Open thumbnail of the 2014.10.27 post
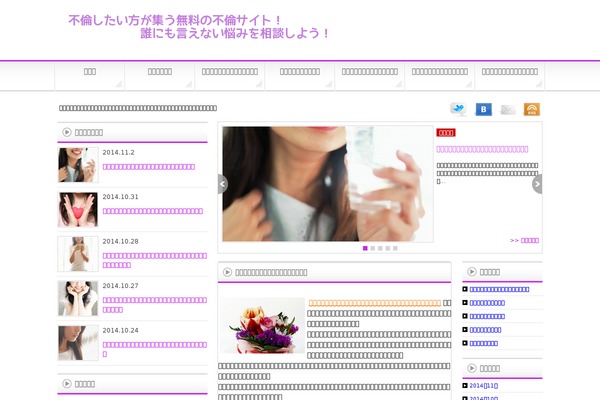The image size is (600, 400). (x=78, y=298)
